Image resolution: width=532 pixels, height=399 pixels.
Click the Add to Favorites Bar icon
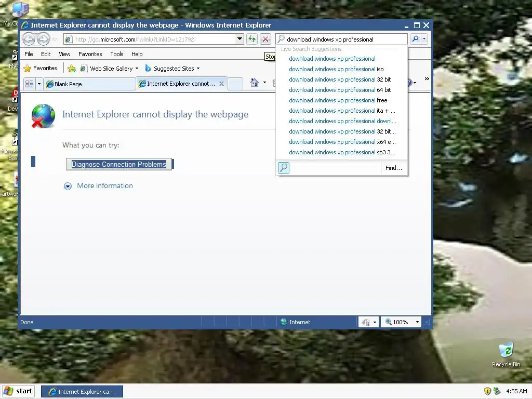coord(72,69)
